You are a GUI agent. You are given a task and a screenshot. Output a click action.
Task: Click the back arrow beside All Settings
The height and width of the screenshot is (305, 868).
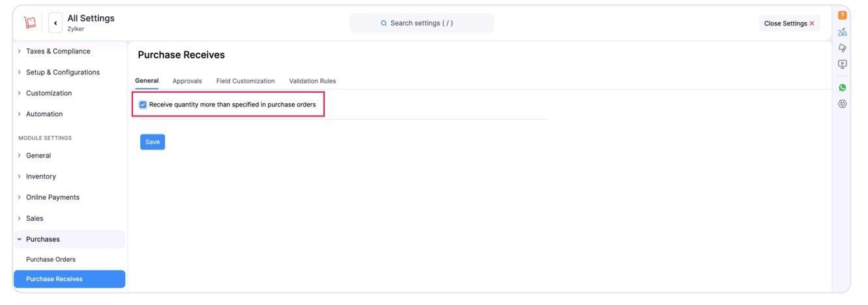click(x=55, y=23)
